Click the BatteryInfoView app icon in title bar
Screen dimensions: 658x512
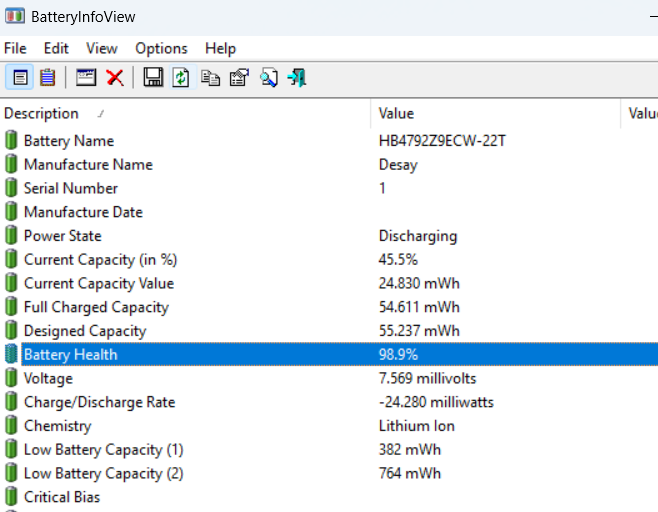point(15,16)
